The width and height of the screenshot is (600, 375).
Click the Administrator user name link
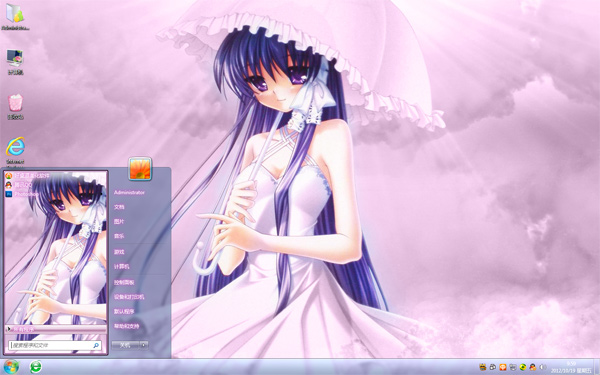tap(129, 192)
